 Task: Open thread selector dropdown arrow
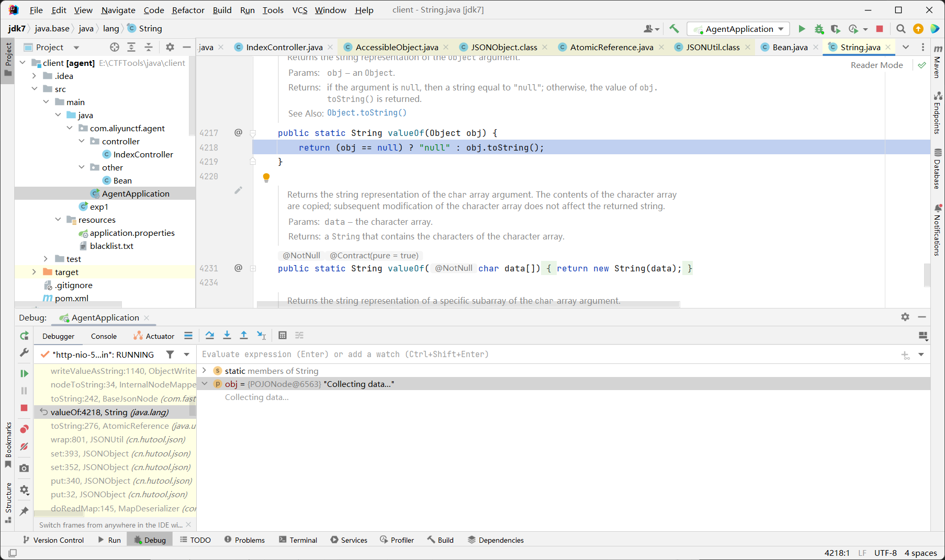[x=187, y=355]
